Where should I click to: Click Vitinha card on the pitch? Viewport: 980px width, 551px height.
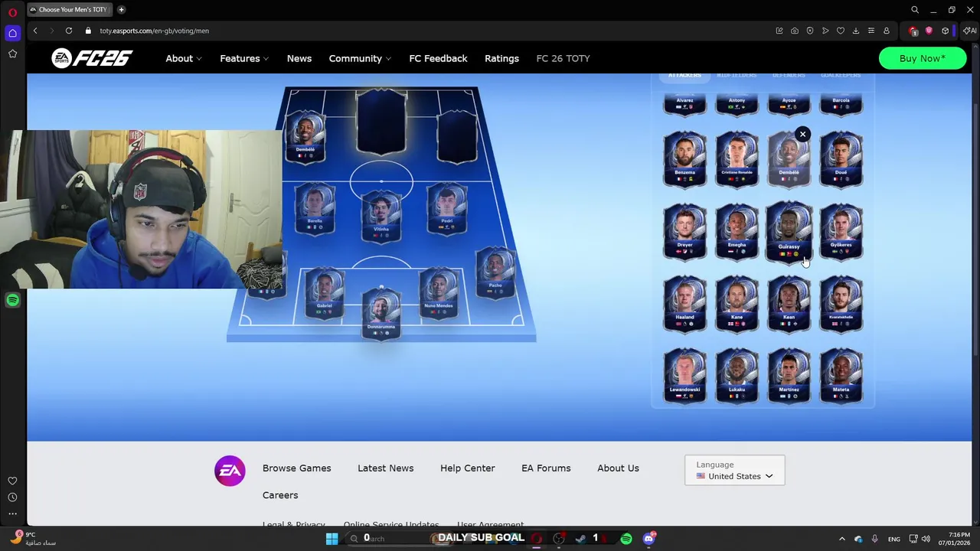381,217
